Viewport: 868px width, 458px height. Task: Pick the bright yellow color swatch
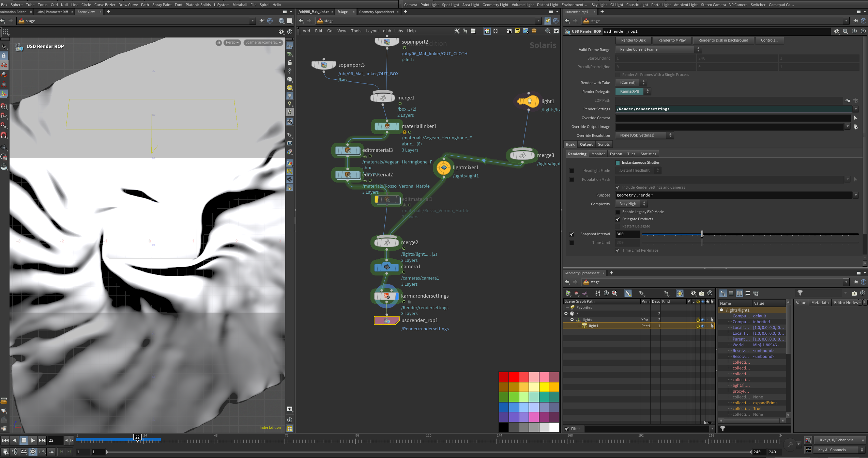click(544, 387)
